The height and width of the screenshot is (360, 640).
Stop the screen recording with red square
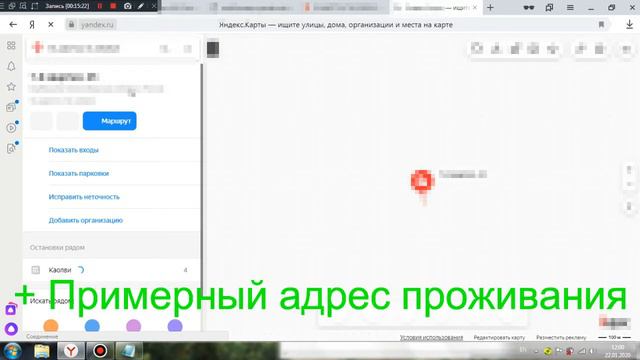tap(113, 6)
